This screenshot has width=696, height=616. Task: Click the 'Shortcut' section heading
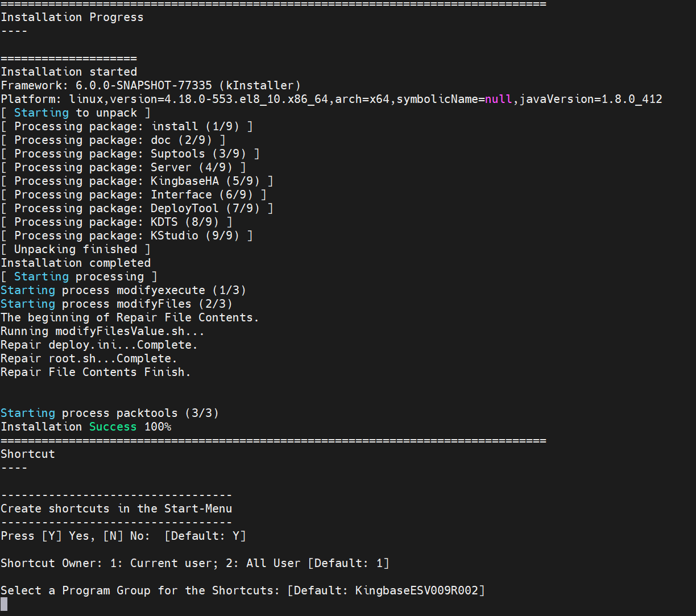(x=28, y=454)
